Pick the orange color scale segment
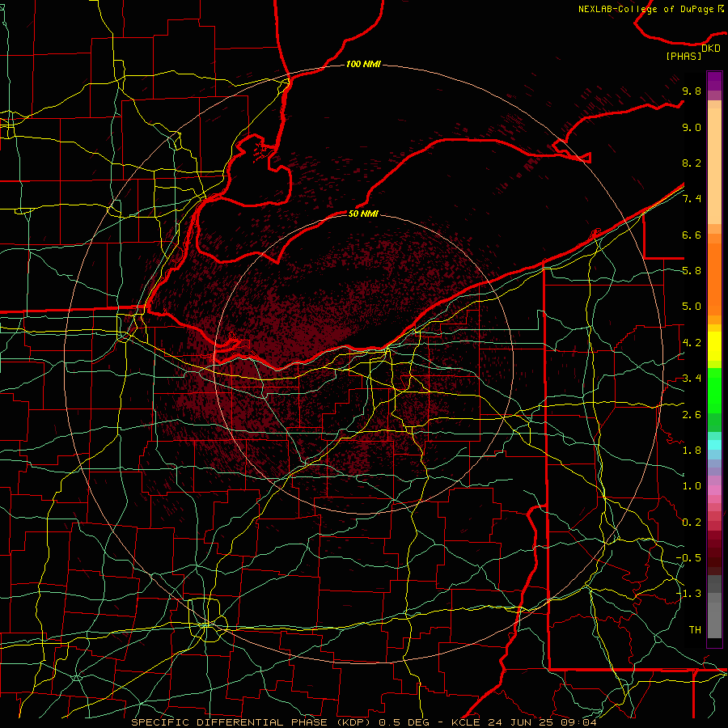 point(714,278)
